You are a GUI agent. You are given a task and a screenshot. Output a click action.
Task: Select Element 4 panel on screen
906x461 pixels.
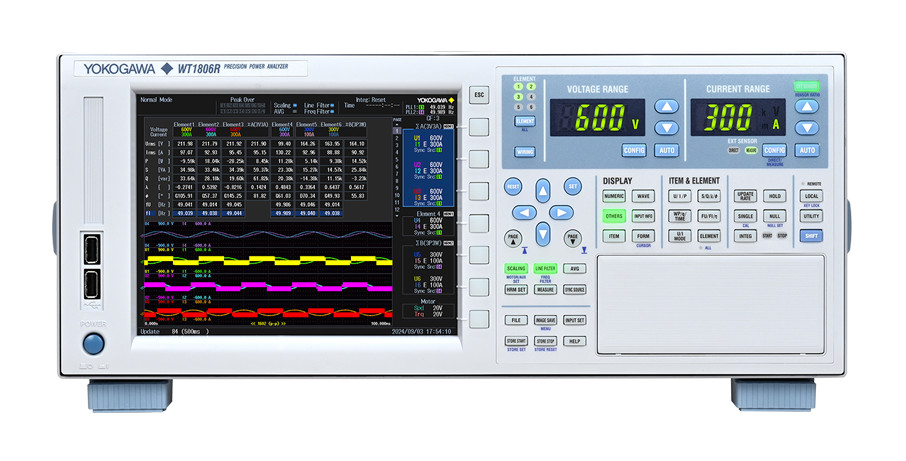click(x=429, y=224)
